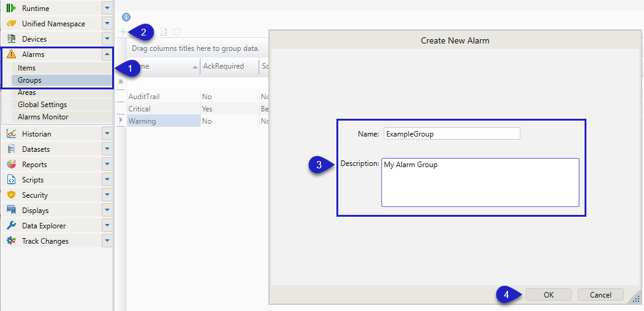Click the Name field containing ExampleGroup

click(451, 133)
